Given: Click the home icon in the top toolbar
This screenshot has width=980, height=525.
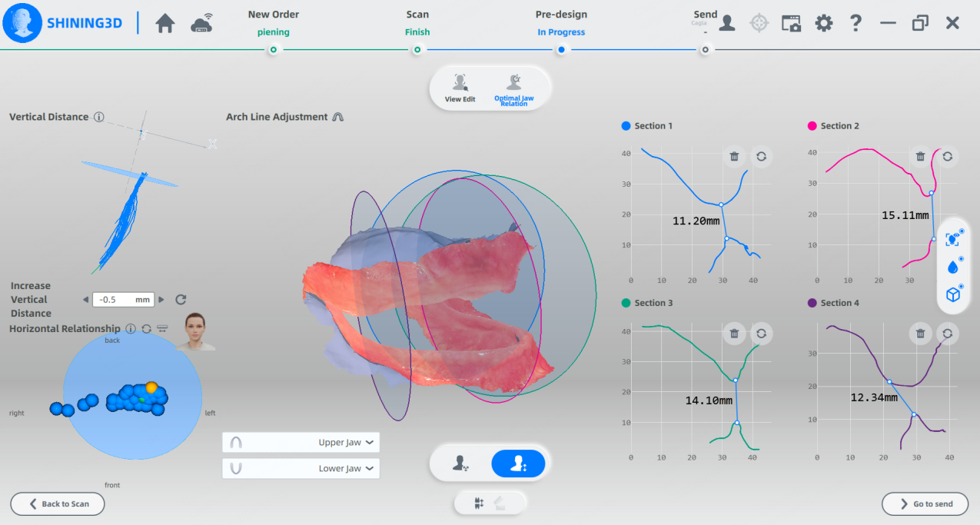Looking at the screenshot, I should click(x=164, y=23).
